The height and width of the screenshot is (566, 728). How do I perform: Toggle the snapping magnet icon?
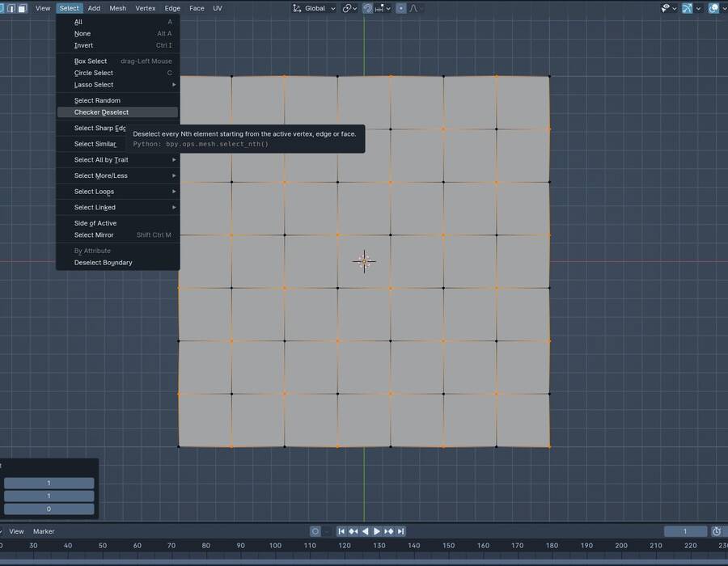pos(368,8)
